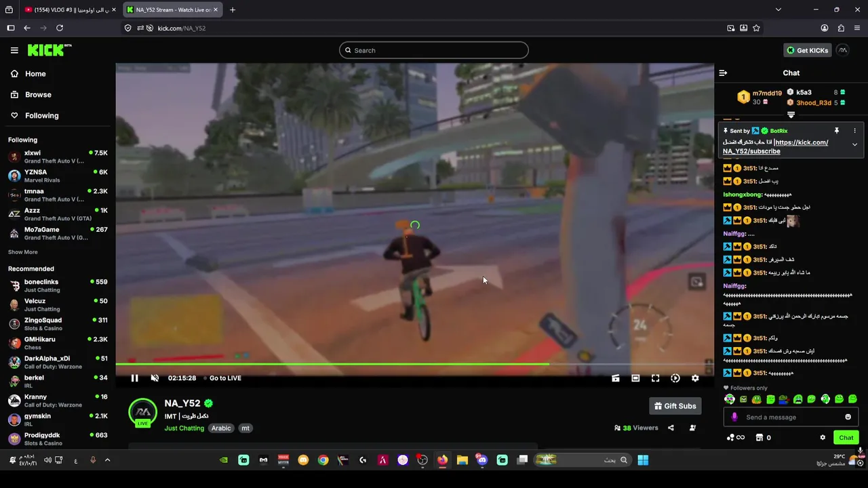
Task: Open YZNSA followed channel
Action: click(x=58, y=176)
